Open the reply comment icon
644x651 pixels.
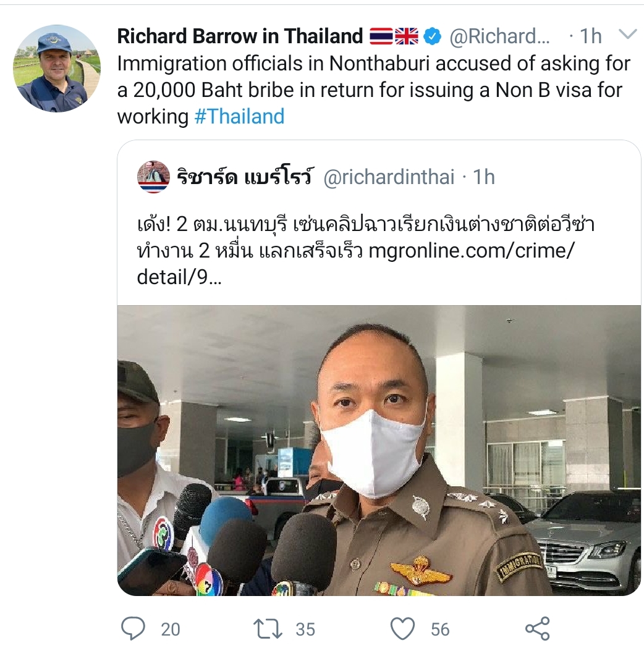pos(133,628)
